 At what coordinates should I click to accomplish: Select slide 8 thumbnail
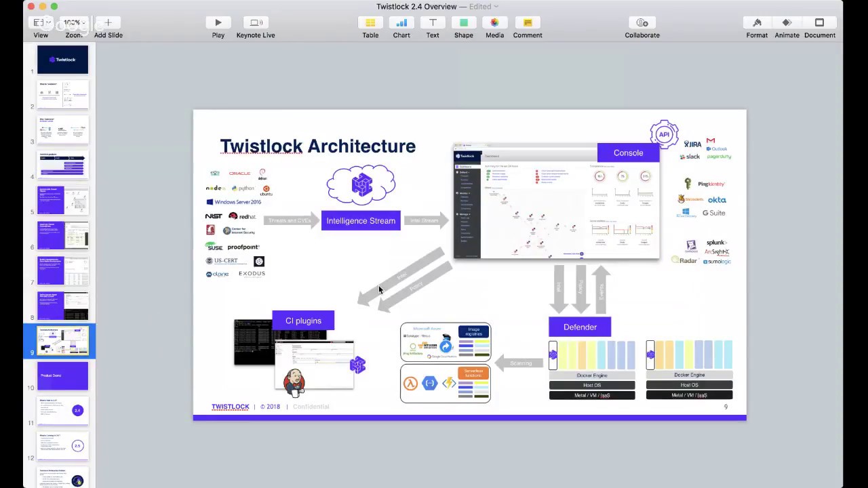click(63, 306)
